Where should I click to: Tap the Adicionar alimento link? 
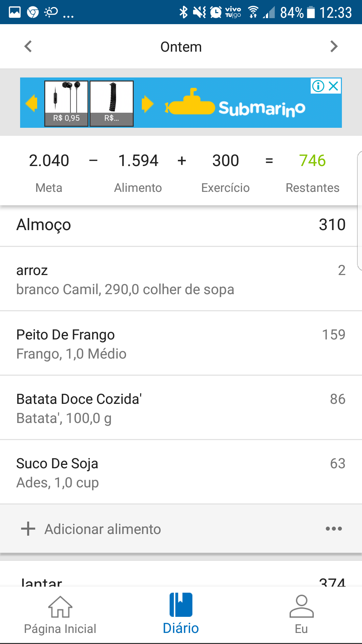tap(103, 529)
